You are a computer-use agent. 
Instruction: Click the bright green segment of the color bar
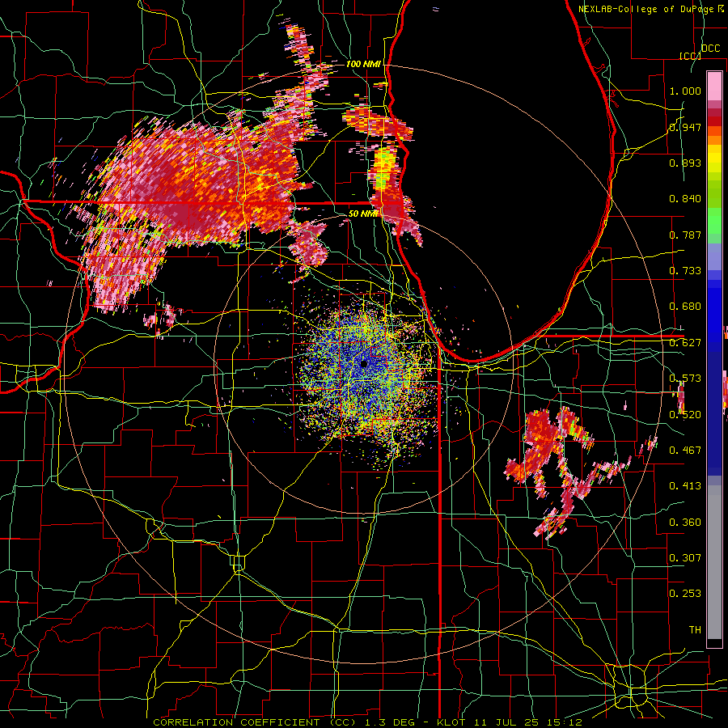[x=714, y=221]
